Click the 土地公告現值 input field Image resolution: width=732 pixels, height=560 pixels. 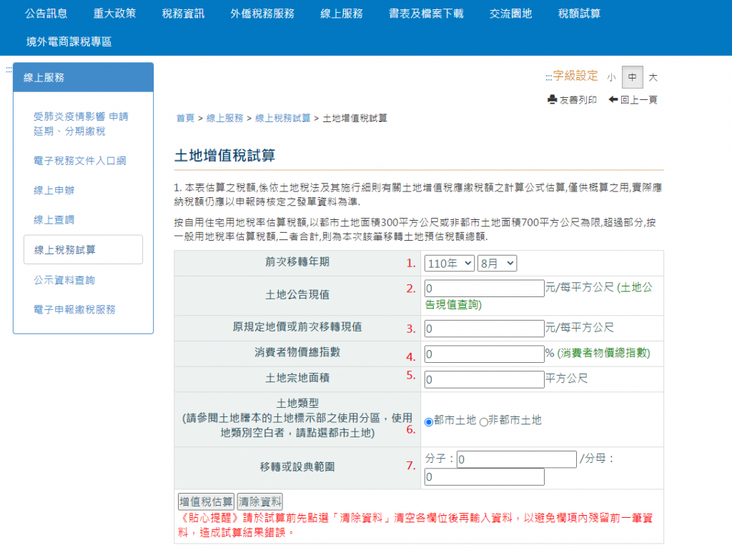(x=484, y=289)
